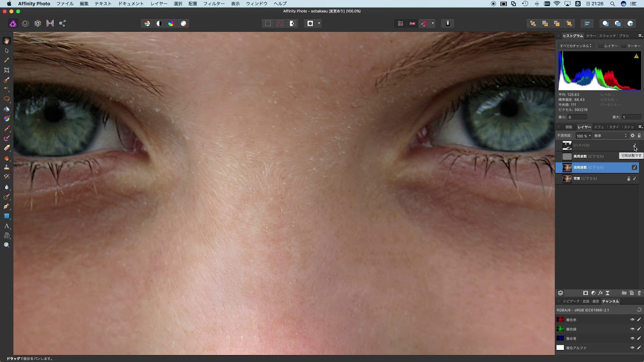Toggle visibility of the ハイパス layer
This screenshot has height=362, width=644.
click(634, 145)
